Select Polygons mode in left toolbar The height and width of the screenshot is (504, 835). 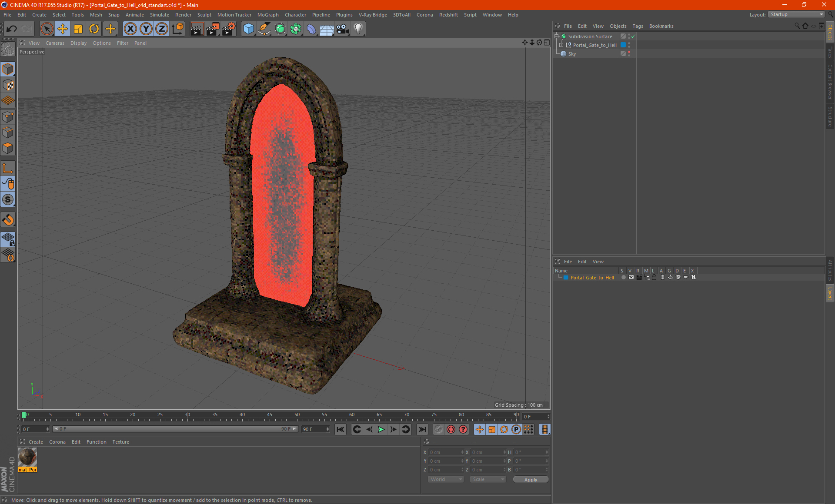point(8,148)
